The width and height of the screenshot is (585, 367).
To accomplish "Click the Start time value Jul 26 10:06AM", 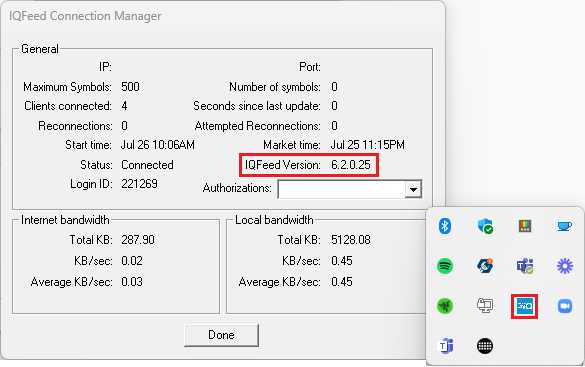I will point(157,145).
